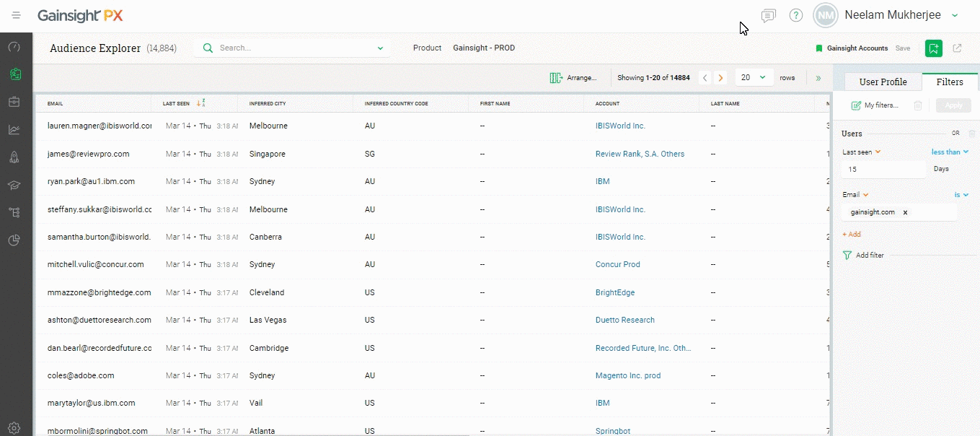Click the Apply filters button
This screenshot has width=980, height=436.
[x=953, y=105]
